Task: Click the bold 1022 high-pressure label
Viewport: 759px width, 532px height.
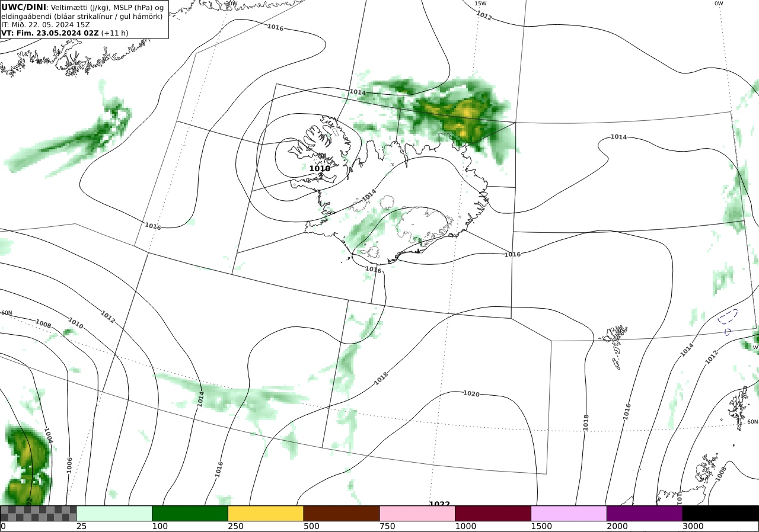Action: [x=439, y=504]
